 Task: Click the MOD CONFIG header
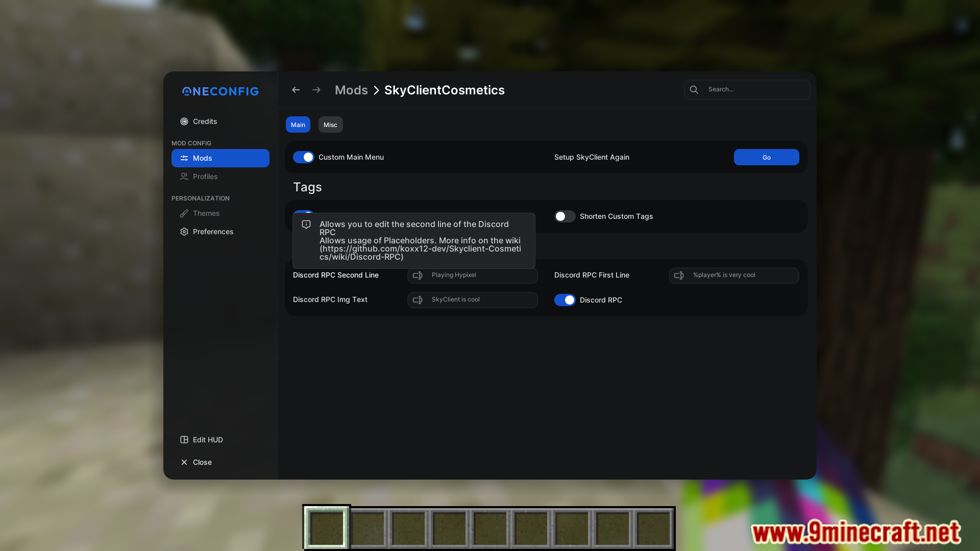pyautogui.click(x=191, y=143)
